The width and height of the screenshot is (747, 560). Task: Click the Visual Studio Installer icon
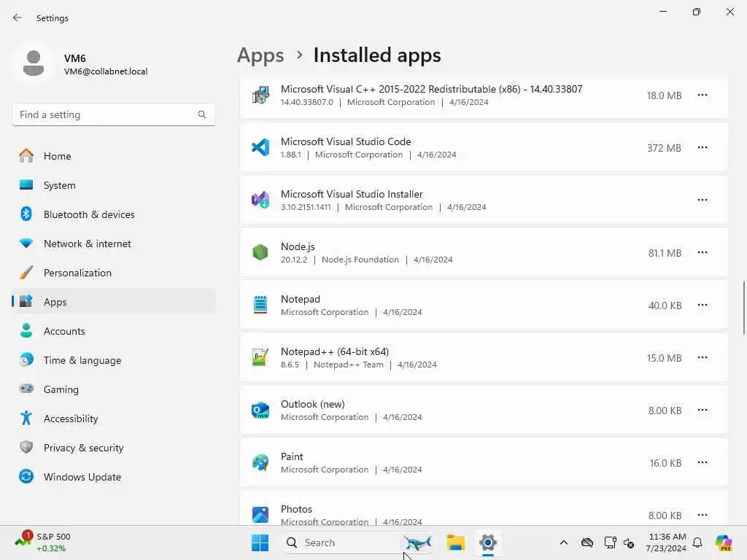[260, 200]
